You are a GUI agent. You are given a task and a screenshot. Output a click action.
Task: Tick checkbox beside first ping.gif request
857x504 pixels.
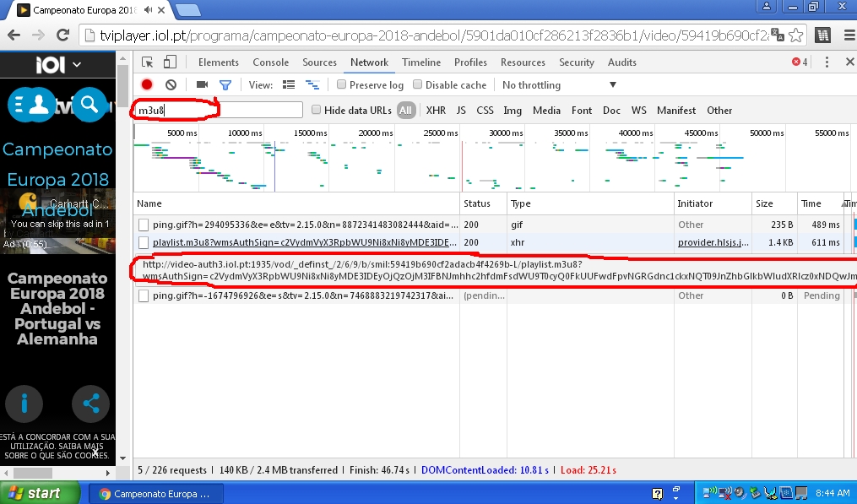[144, 225]
